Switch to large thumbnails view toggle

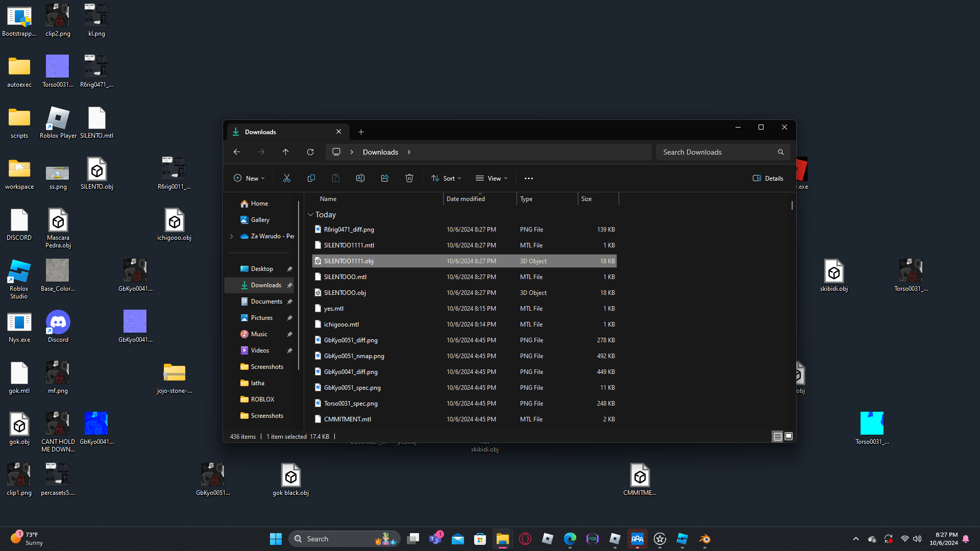(x=788, y=436)
